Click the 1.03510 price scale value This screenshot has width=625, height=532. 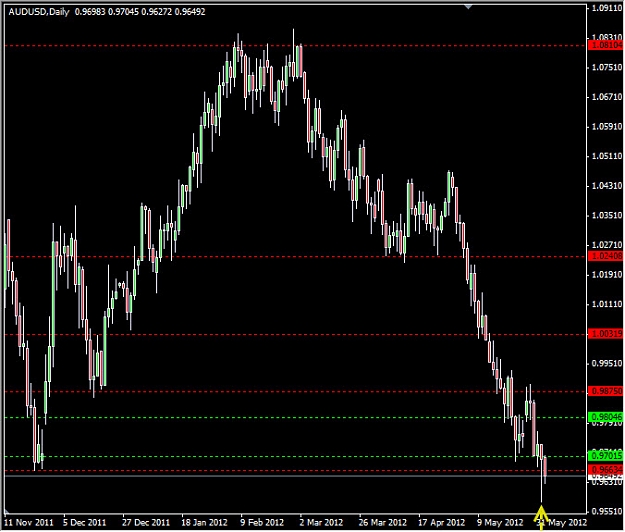coord(607,216)
